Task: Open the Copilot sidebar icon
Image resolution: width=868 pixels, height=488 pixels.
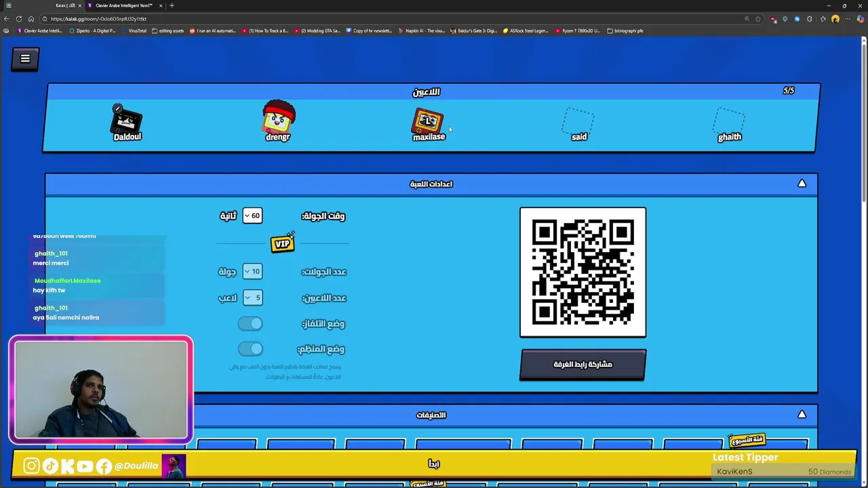Action: (861, 19)
